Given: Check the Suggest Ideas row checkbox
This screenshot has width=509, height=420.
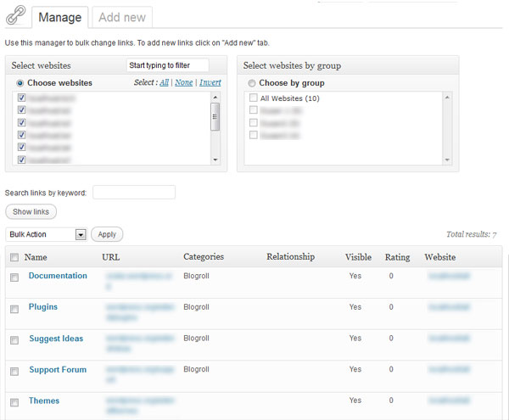Looking at the screenshot, I should pyautogui.click(x=14, y=340).
